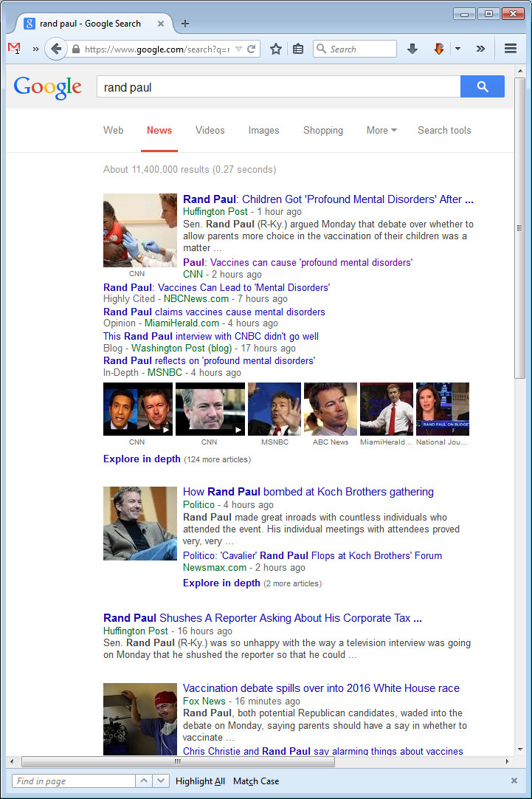Toggle Highlight All in find bar

[200, 781]
